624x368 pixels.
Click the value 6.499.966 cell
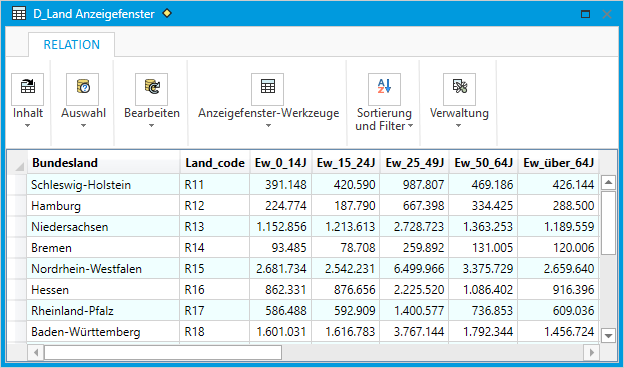[x=414, y=269]
